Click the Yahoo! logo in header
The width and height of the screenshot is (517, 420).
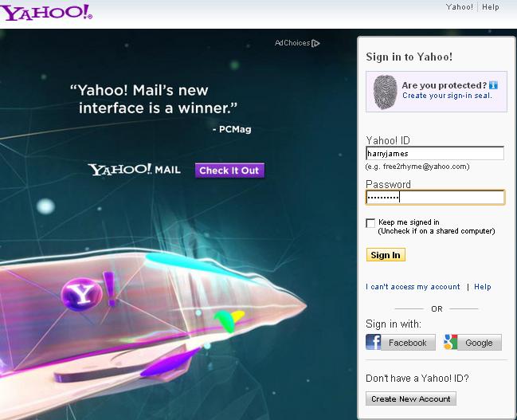[x=46, y=13]
